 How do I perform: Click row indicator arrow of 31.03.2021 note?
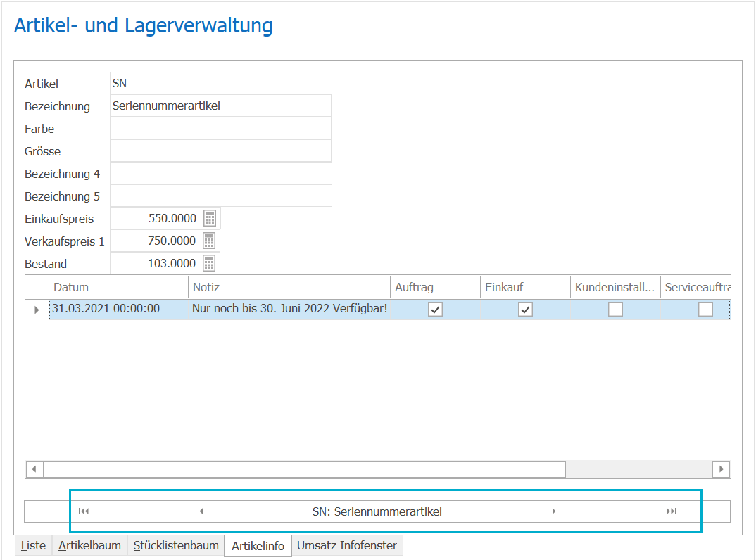pos(37,310)
